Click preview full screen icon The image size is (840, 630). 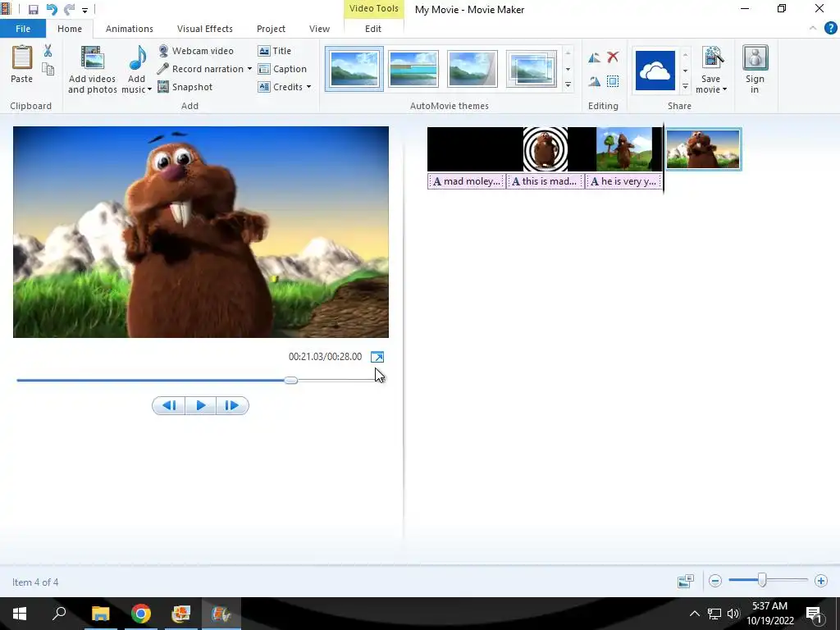click(377, 357)
